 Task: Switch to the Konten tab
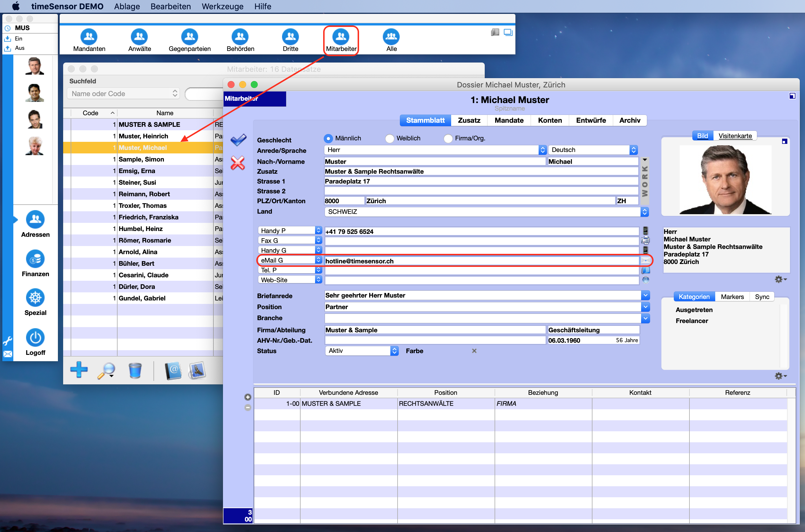point(550,120)
